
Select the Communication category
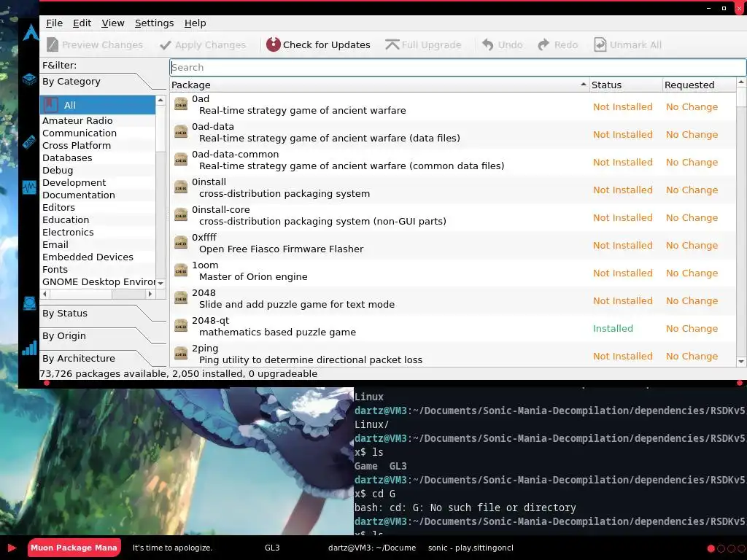(x=98, y=133)
